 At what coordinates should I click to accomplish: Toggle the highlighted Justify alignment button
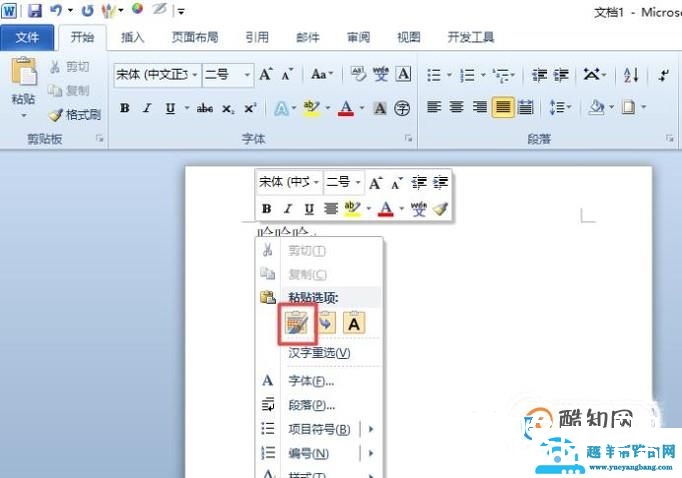503,107
